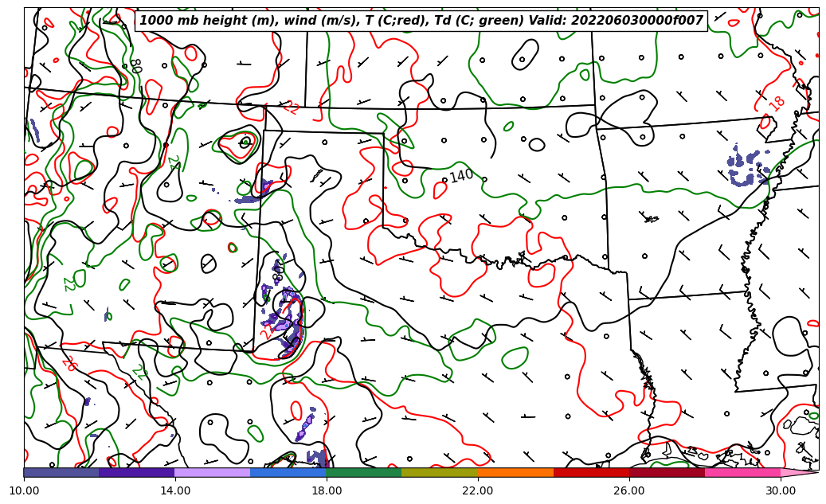Viewport: 826px width, 504px height.
Task: Select the dark purple 12–14 colorbar segment
Action: click(136, 472)
